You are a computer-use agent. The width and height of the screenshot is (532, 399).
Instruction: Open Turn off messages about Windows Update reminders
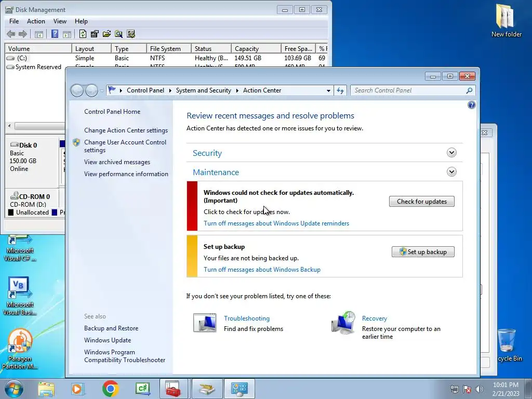click(x=276, y=223)
